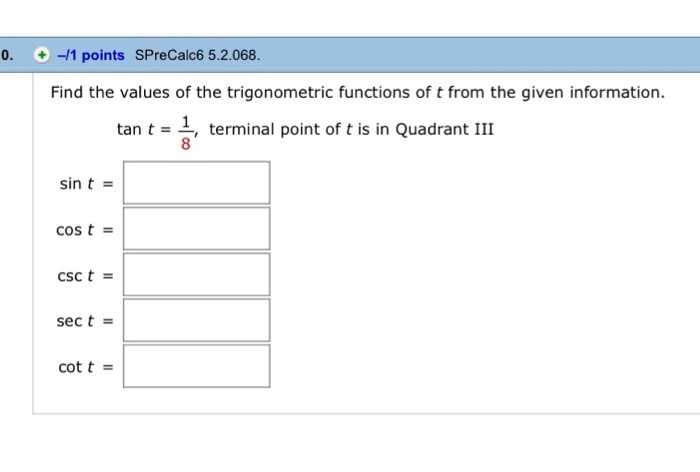Click the sin t answer box
The height and width of the screenshot is (472, 700).
click(197, 183)
